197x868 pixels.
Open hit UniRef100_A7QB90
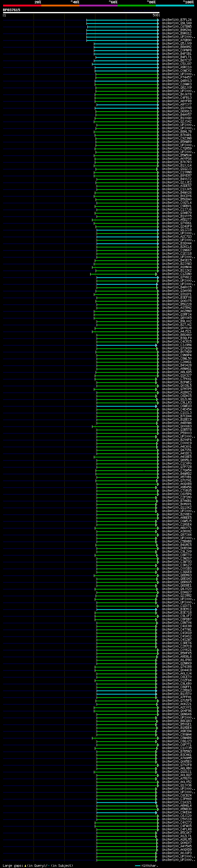(177, 40)
